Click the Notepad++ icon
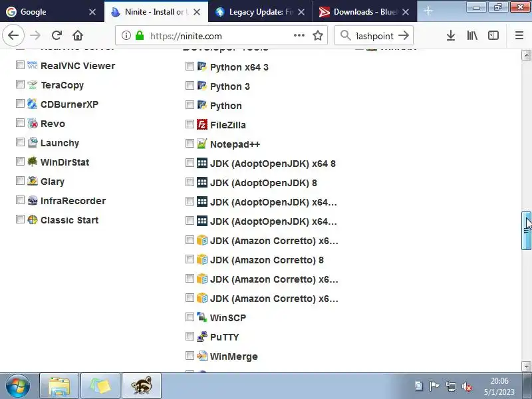The height and width of the screenshot is (399, 532). coord(202,144)
